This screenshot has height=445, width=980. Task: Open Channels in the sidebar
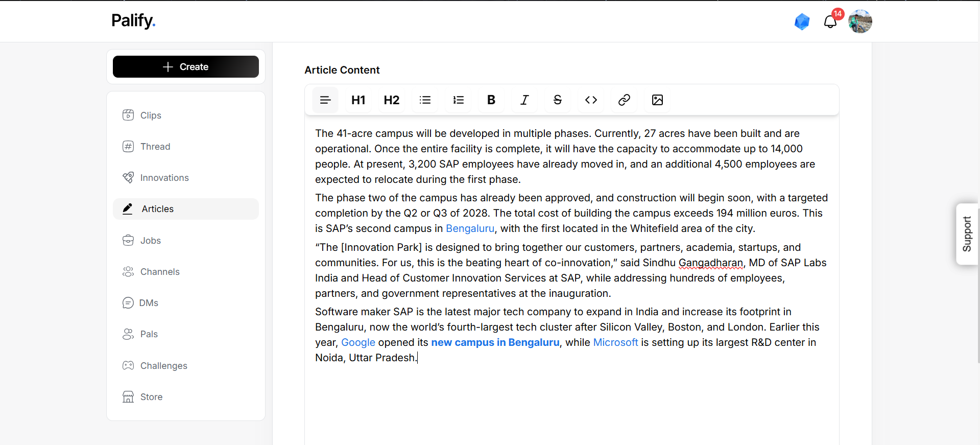click(x=186, y=272)
